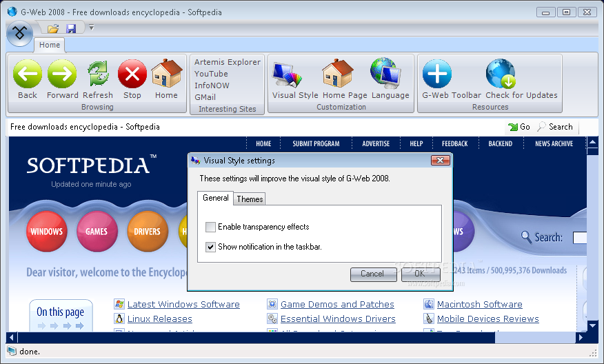Open Artemis Explorer from Interesting Sites
Image resolution: width=604 pixels, height=364 pixels.
pyautogui.click(x=228, y=62)
